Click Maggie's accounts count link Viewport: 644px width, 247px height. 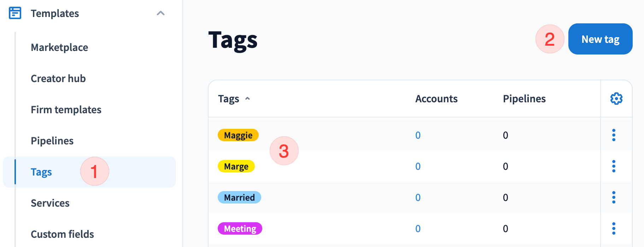tap(418, 135)
